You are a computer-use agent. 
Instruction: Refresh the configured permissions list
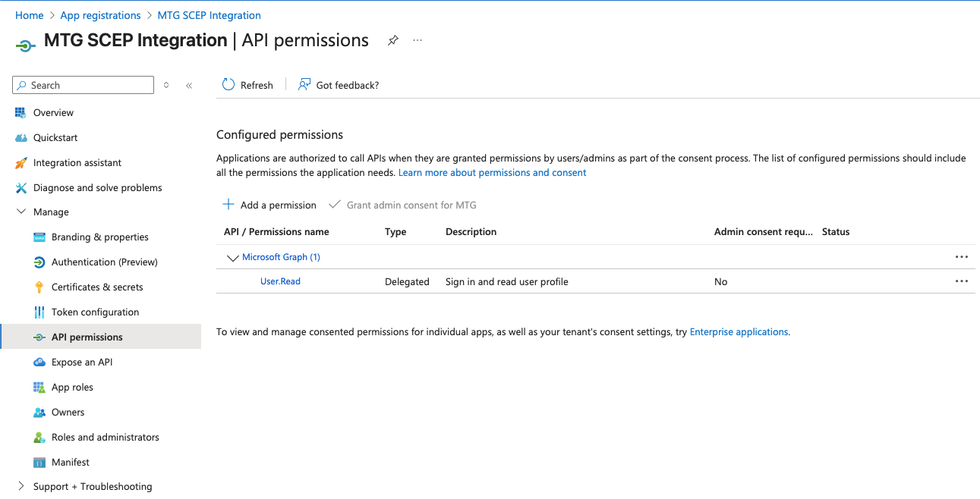click(x=247, y=84)
